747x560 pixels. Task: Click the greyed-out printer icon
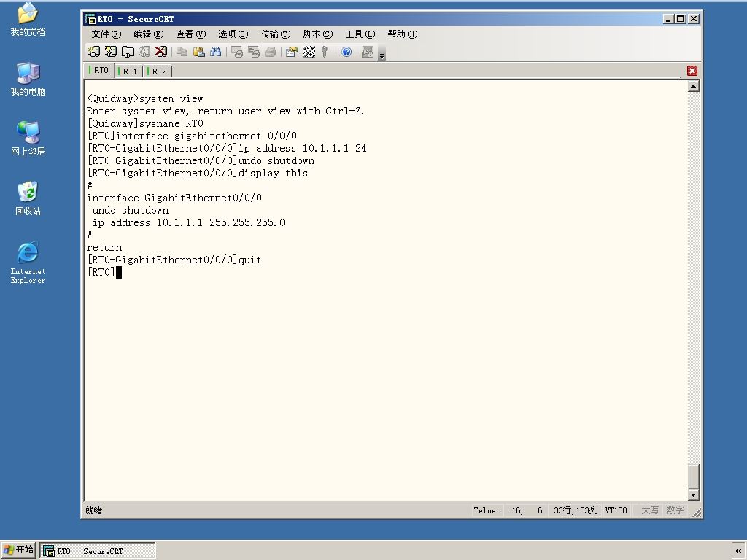[x=270, y=52]
